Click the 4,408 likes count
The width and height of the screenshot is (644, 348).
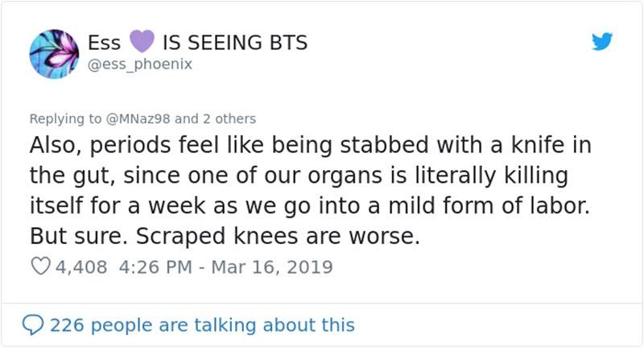pos(80,267)
